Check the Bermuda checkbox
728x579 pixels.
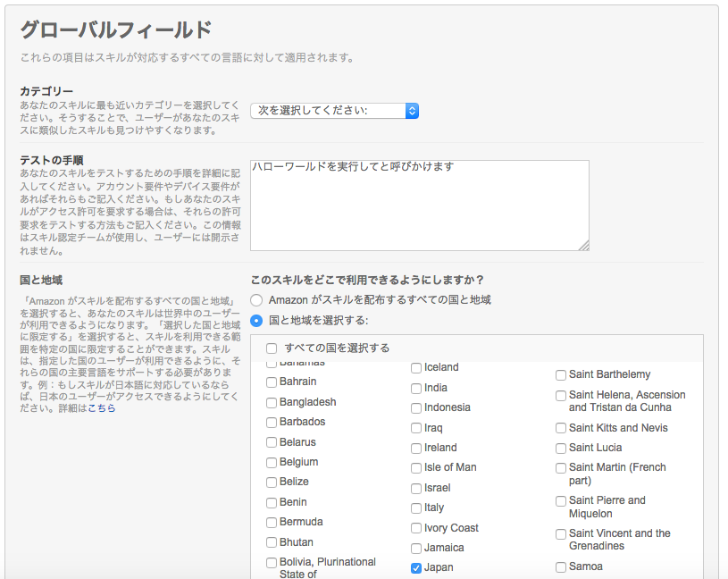[272, 523]
